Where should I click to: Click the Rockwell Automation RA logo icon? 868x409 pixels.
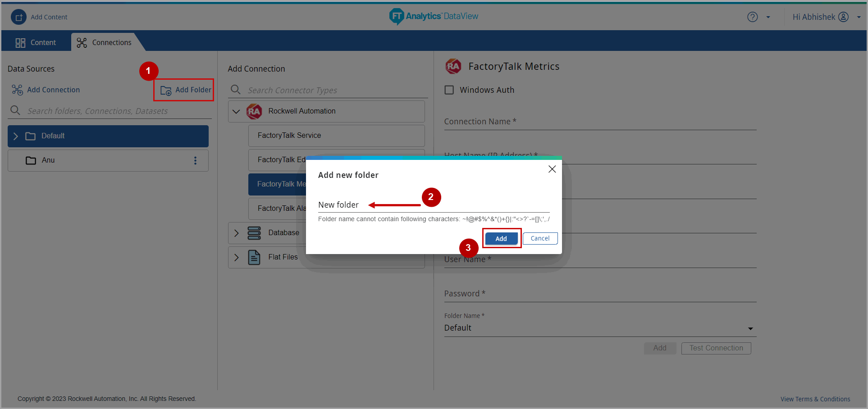coord(254,111)
